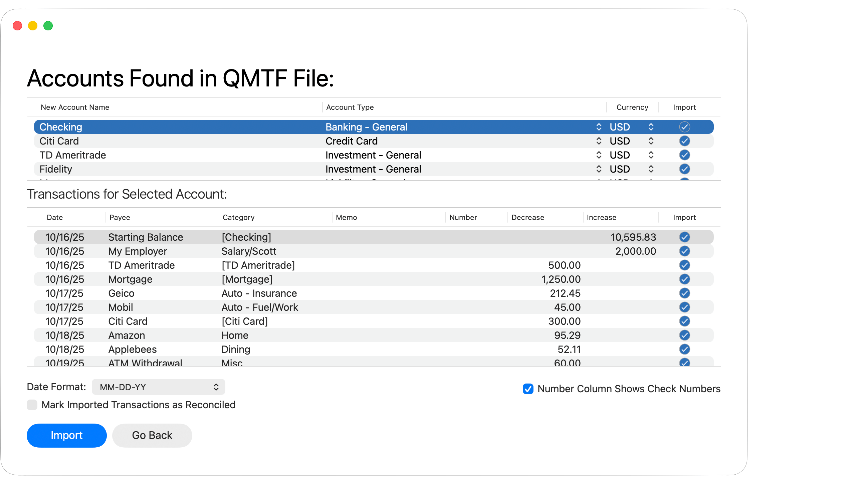Open the Date Format dropdown
868x484 pixels.
tap(158, 387)
